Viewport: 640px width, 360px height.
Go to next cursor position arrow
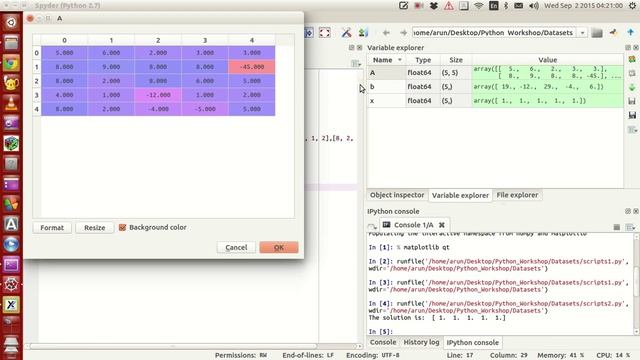[x=403, y=33]
